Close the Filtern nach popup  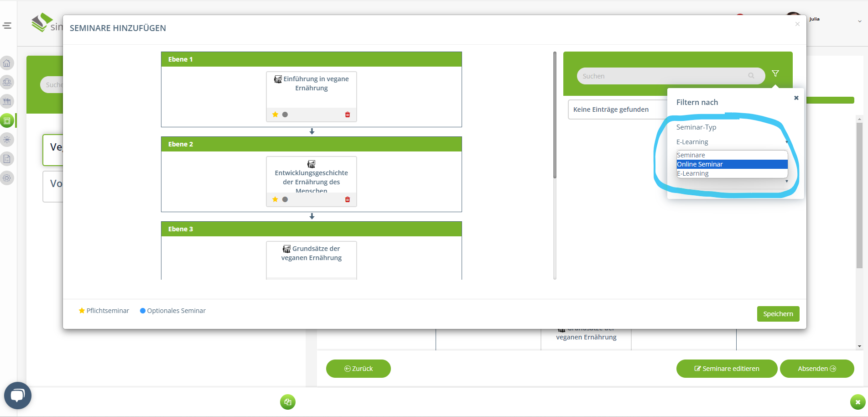tap(796, 98)
